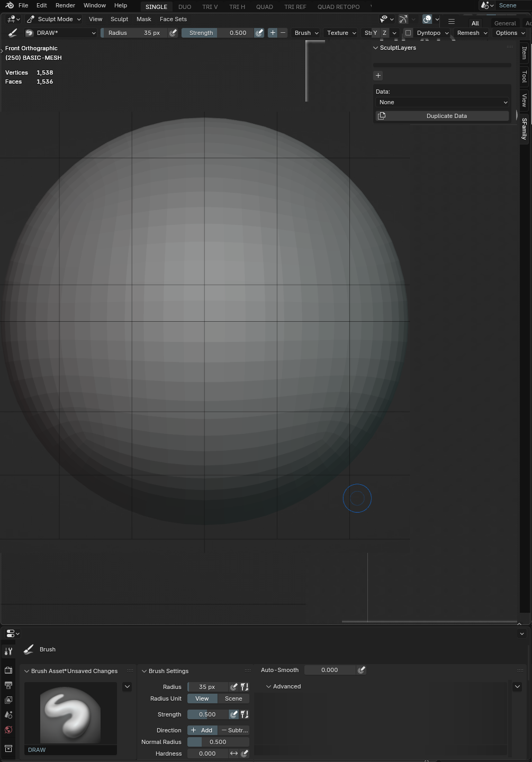This screenshot has width=532, height=762.
Task: Open the View Layer properties tab icon
Action: [8, 700]
